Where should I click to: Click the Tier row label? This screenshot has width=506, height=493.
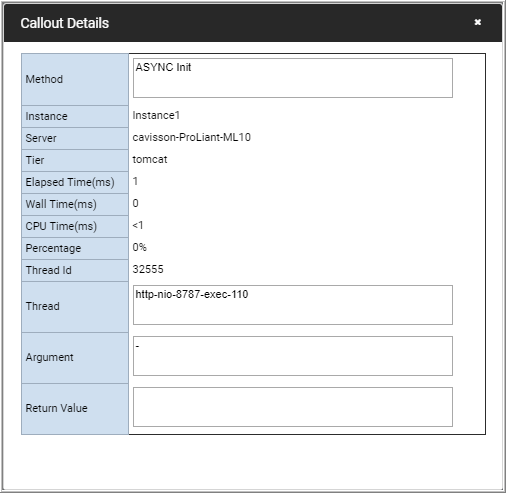[x=35, y=160]
